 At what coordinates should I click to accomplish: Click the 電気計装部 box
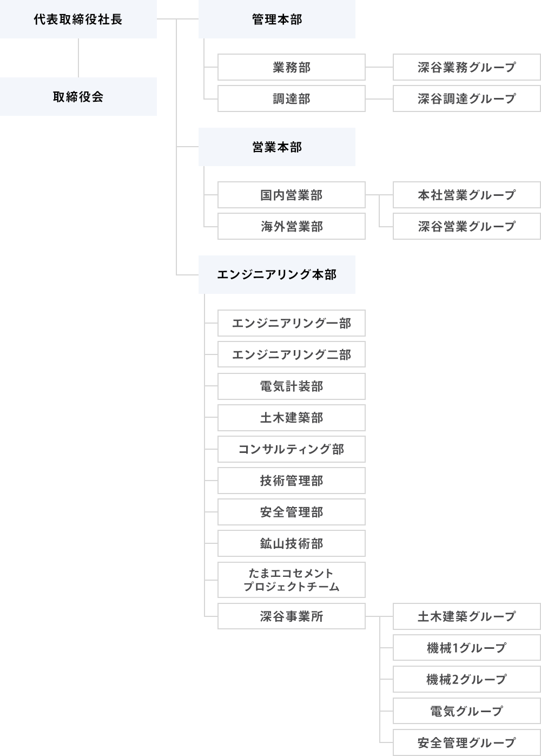[291, 386]
